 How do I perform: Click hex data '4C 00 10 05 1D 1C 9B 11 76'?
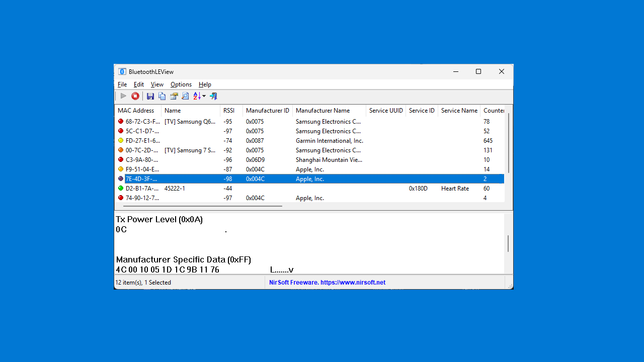[168, 270]
